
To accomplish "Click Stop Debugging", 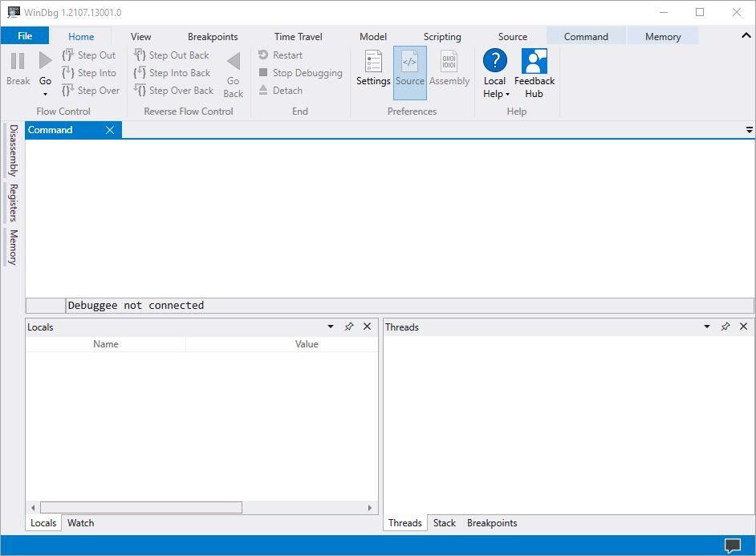I will tap(300, 73).
